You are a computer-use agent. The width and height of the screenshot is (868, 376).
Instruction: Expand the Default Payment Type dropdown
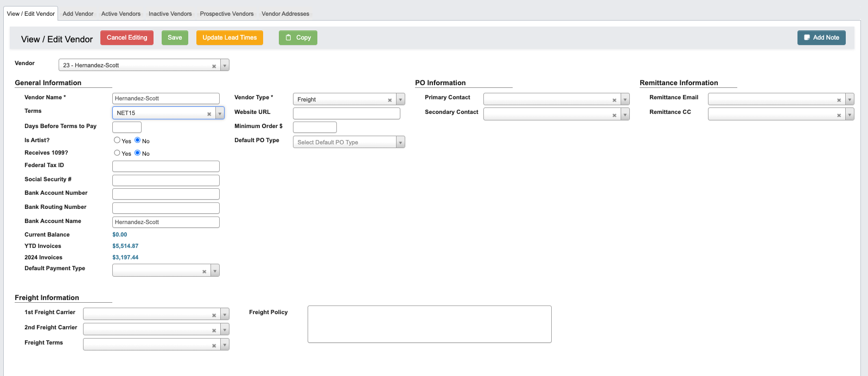[215, 271]
